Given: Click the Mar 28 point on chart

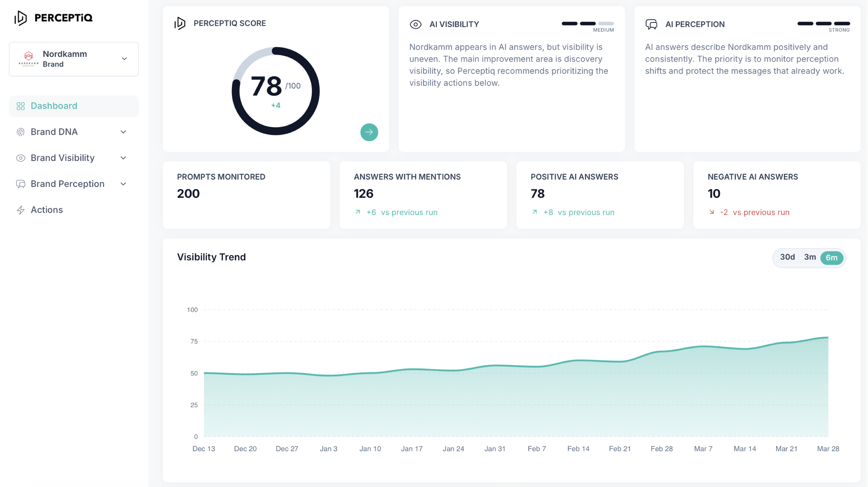Looking at the screenshot, I should coord(828,337).
